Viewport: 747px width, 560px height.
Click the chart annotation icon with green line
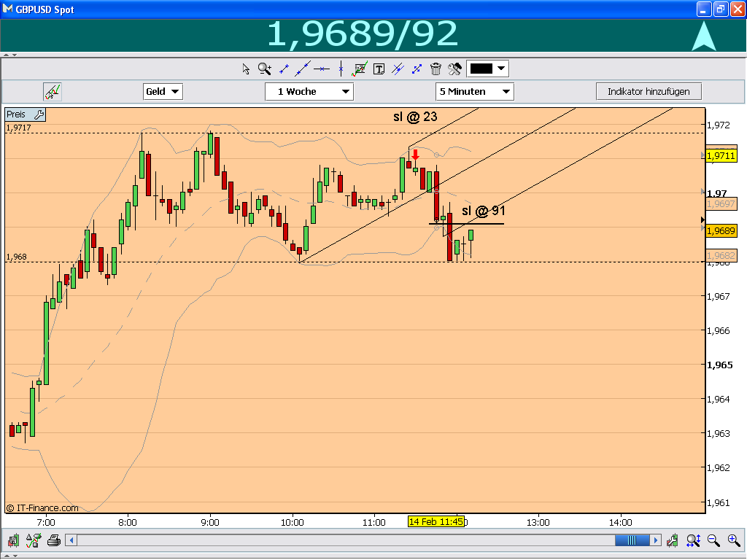click(x=360, y=69)
